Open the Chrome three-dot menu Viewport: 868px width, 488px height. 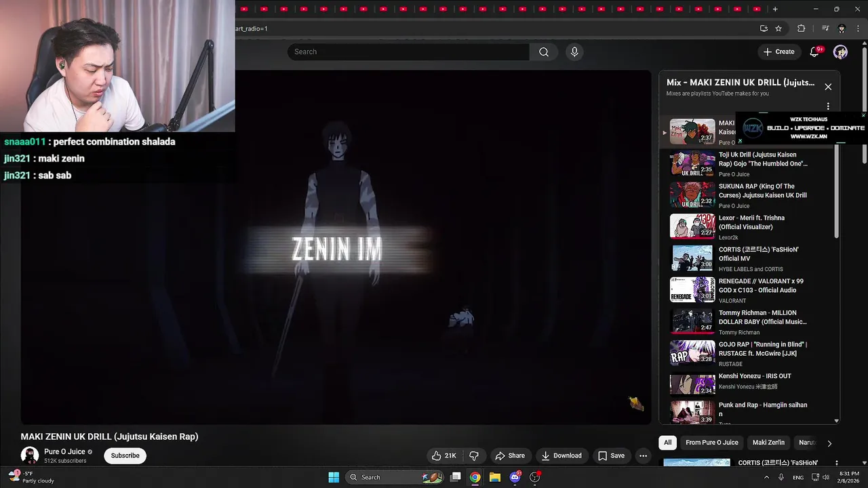click(858, 28)
